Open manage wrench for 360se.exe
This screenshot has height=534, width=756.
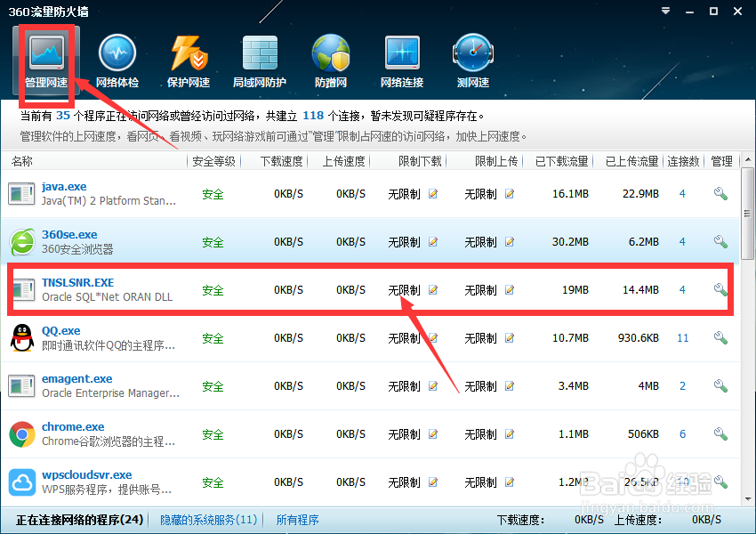pos(720,242)
